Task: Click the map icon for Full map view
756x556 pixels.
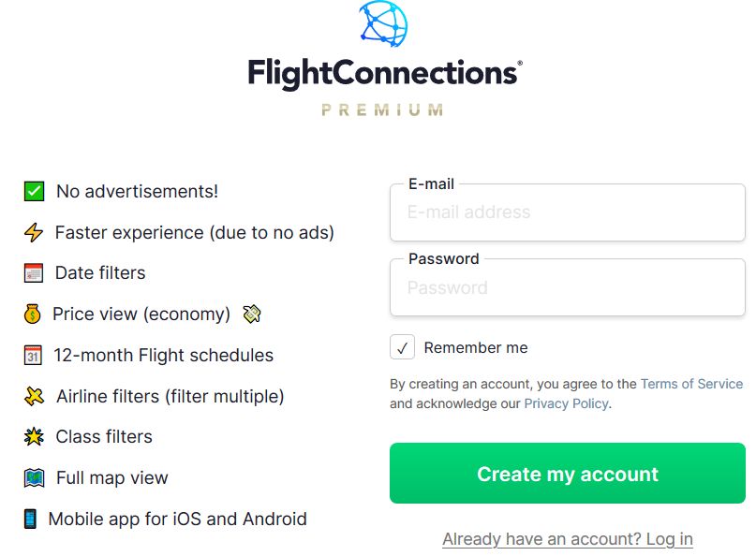Action: coord(34,478)
